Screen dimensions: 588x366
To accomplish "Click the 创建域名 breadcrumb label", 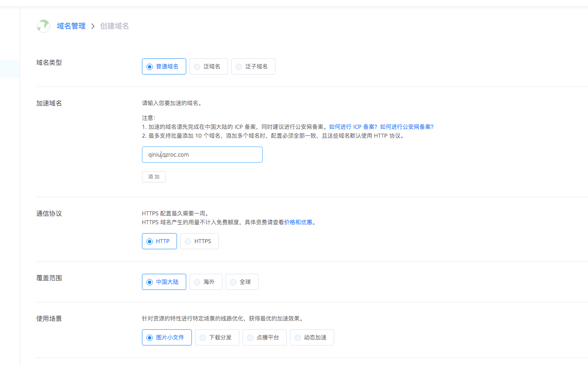I will click(114, 26).
